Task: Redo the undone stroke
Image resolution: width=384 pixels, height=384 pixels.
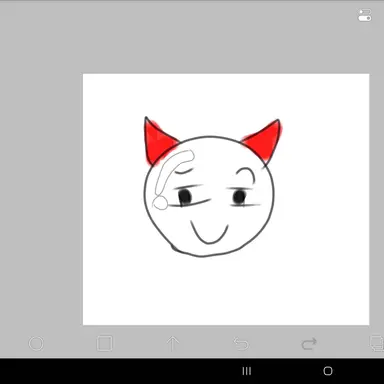Action: 309,344
